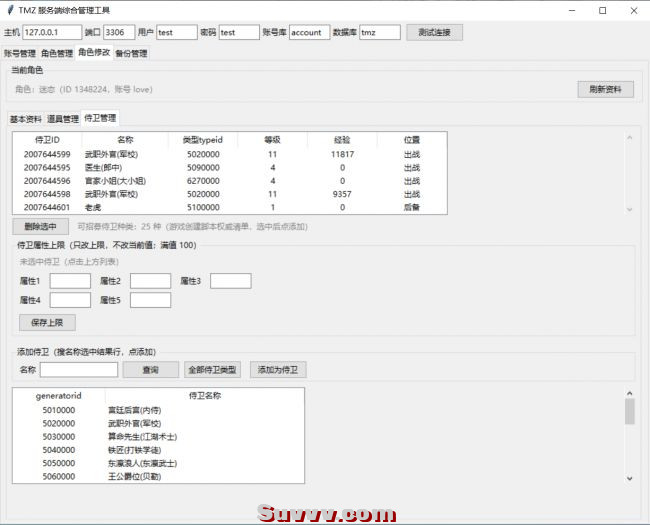Click the 属性1 input field

(x=70, y=281)
